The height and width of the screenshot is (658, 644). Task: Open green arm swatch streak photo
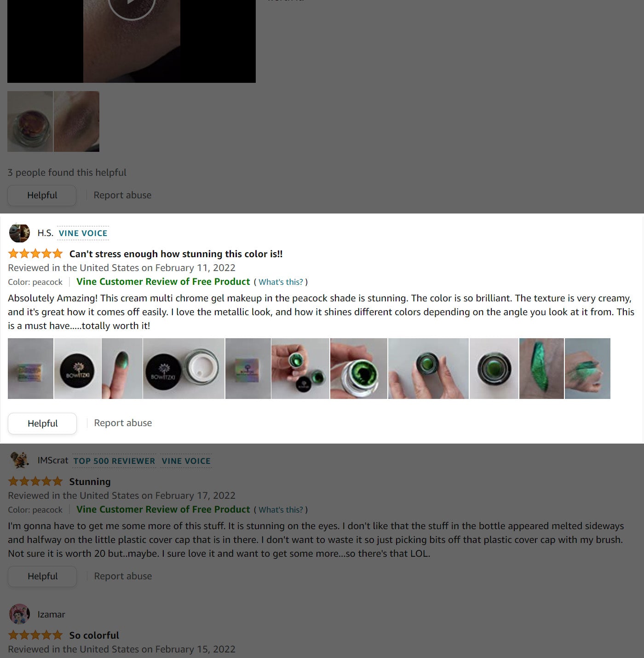(x=541, y=369)
